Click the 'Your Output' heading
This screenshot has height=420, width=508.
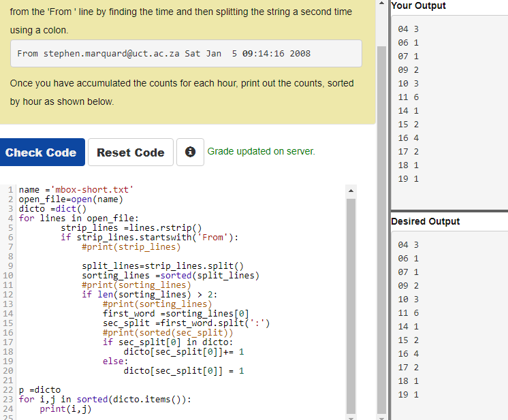coord(418,5)
